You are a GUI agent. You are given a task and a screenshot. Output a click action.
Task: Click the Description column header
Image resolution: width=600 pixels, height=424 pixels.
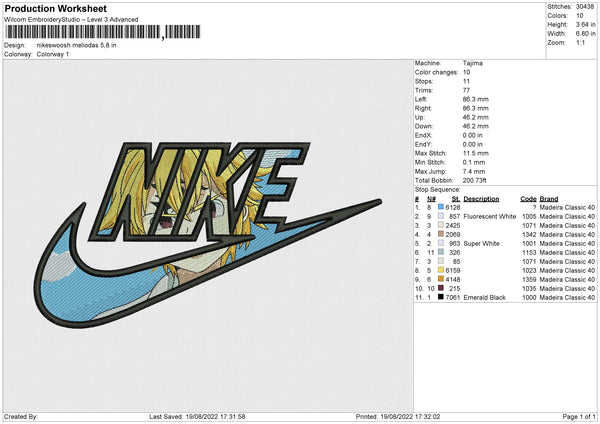coord(481,199)
